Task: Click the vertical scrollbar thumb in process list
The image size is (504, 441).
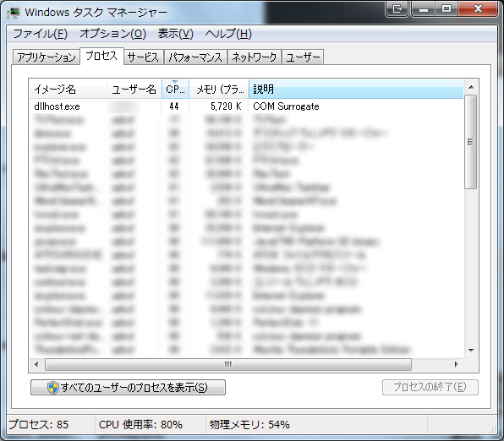Action: click(x=471, y=142)
